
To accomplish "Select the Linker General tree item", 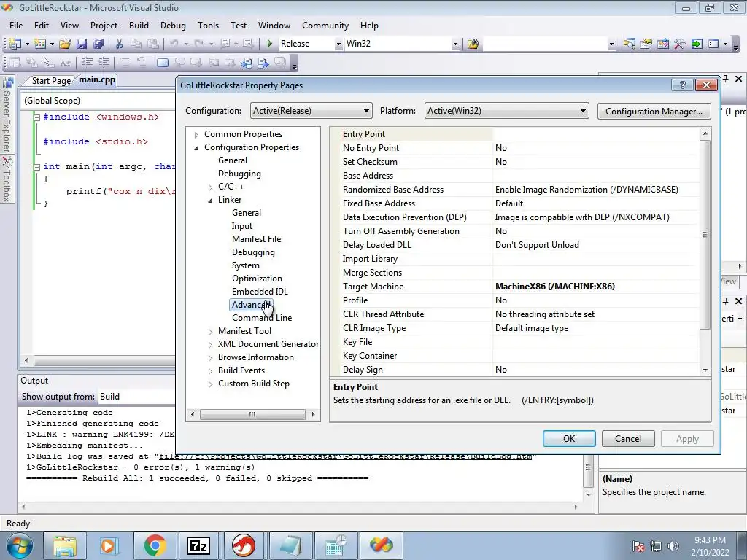I will click(247, 213).
